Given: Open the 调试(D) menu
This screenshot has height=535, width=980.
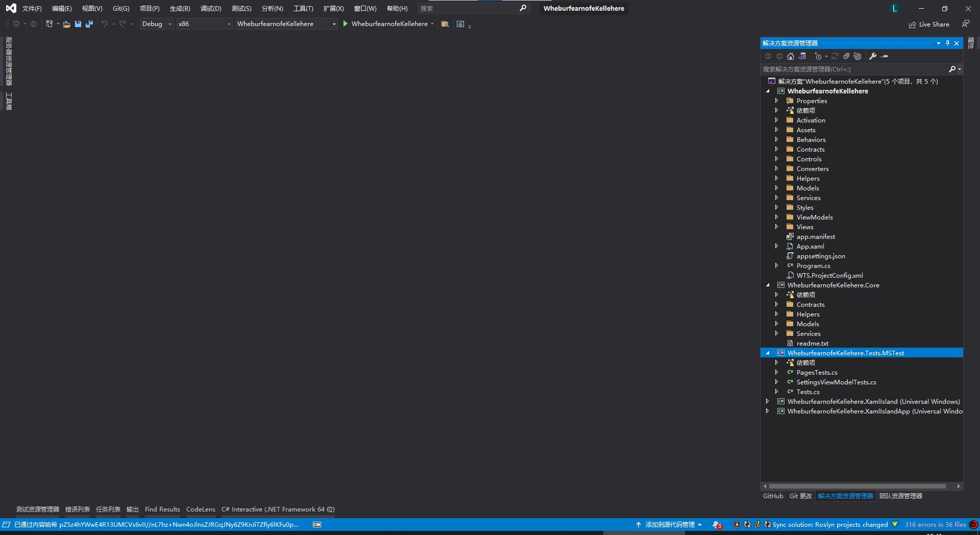Looking at the screenshot, I should (x=211, y=9).
